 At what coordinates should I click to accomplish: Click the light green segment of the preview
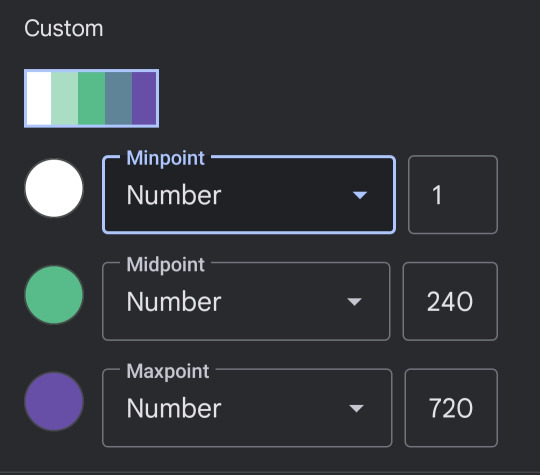[64, 98]
